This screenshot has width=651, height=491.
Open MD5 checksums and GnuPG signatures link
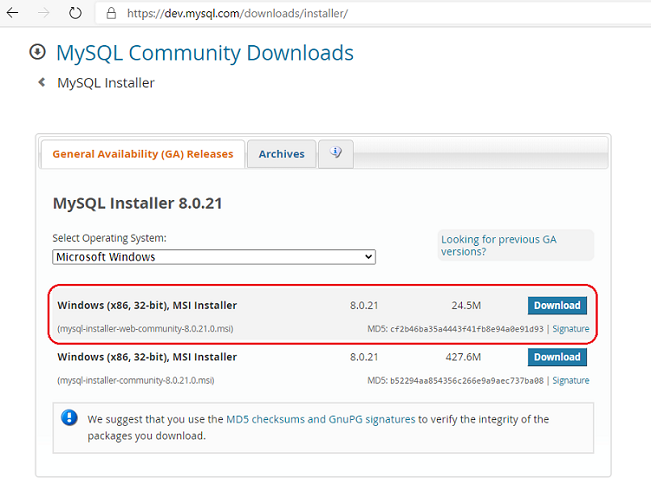320,419
